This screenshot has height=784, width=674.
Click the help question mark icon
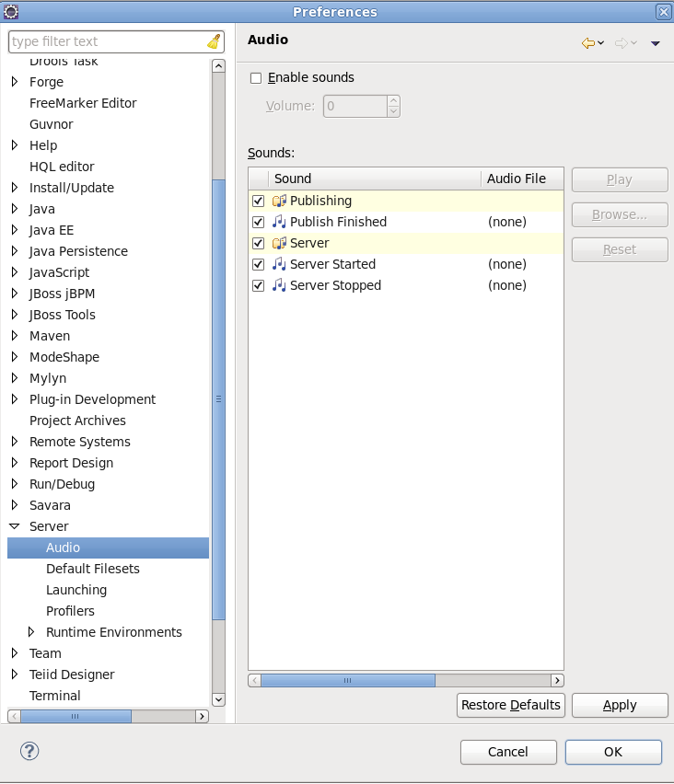(29, 751)
